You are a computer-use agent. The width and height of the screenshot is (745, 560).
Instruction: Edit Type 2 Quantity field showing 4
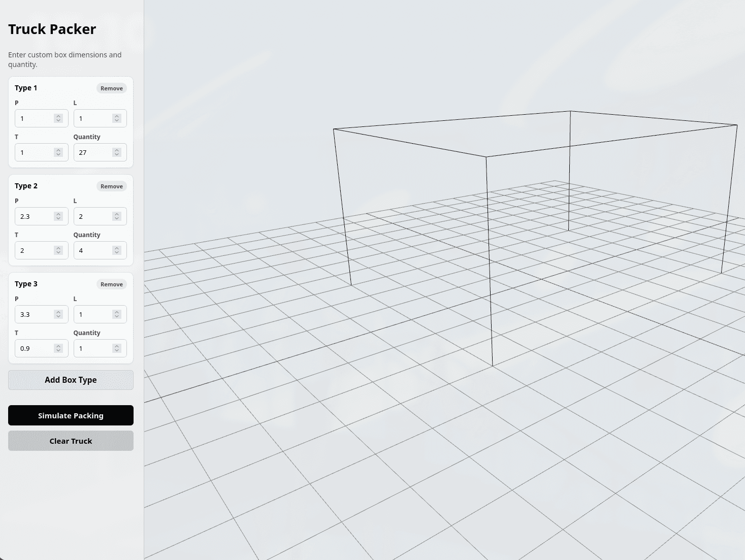pos(100,250)
